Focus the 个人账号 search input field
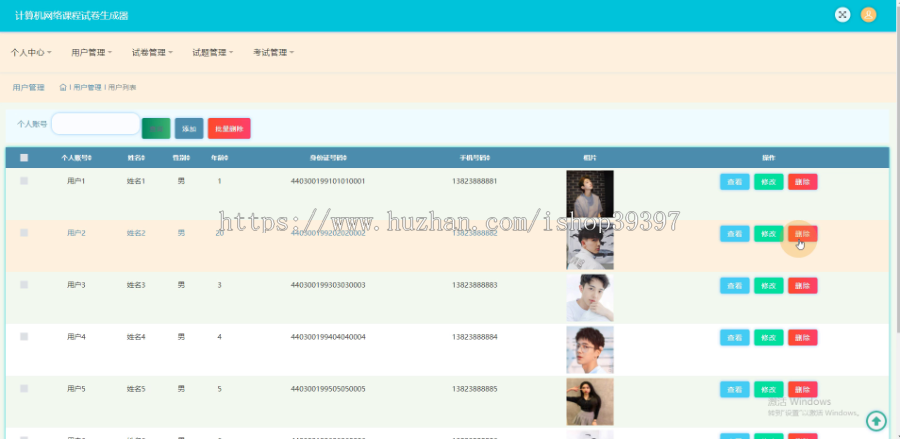This screenshot has width=900, height=439. 96,123
